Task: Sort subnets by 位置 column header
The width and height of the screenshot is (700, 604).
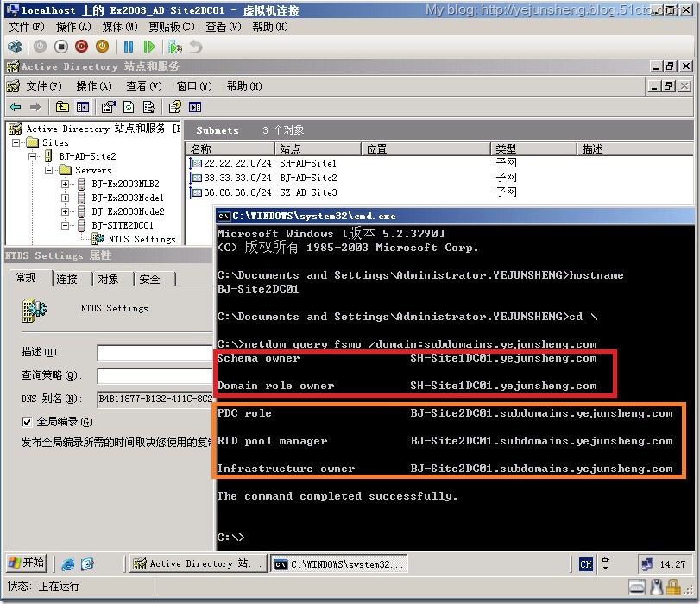Action: 426,148
